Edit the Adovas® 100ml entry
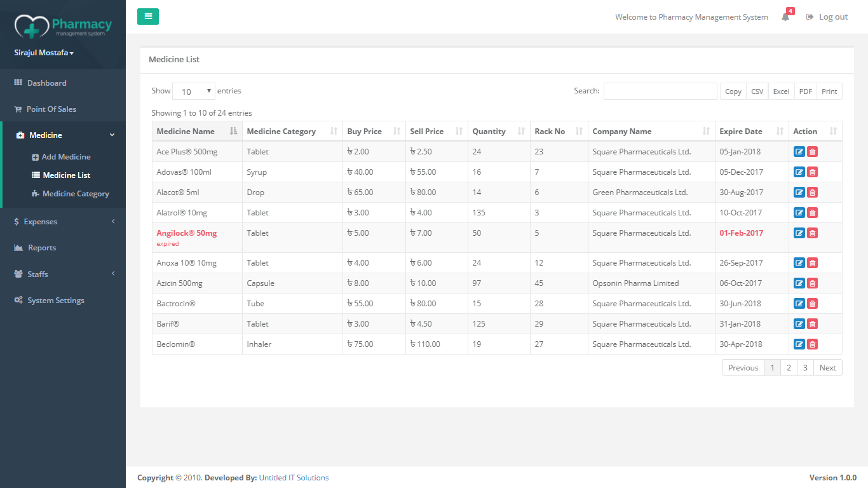 [799, 172]
